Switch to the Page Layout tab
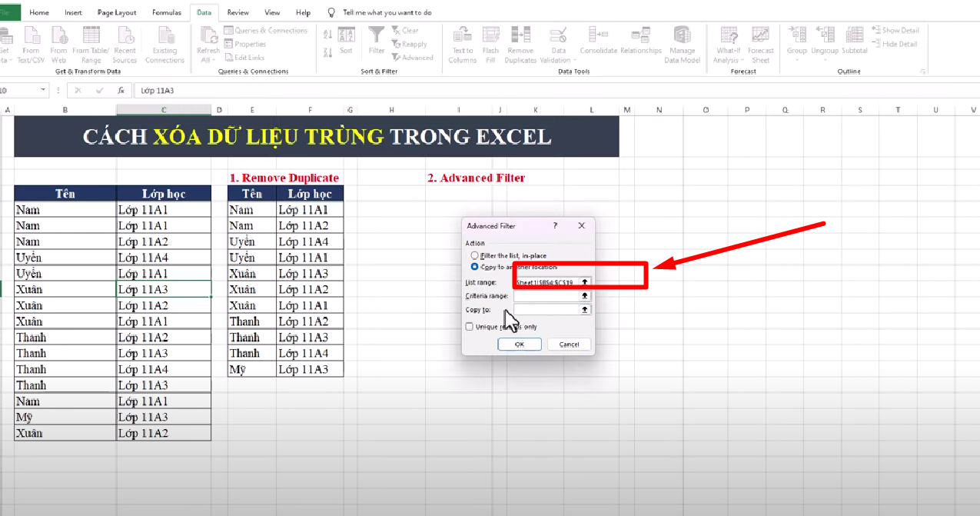Image resolution: width=980 pixels, height=516 pixels. 117,12
